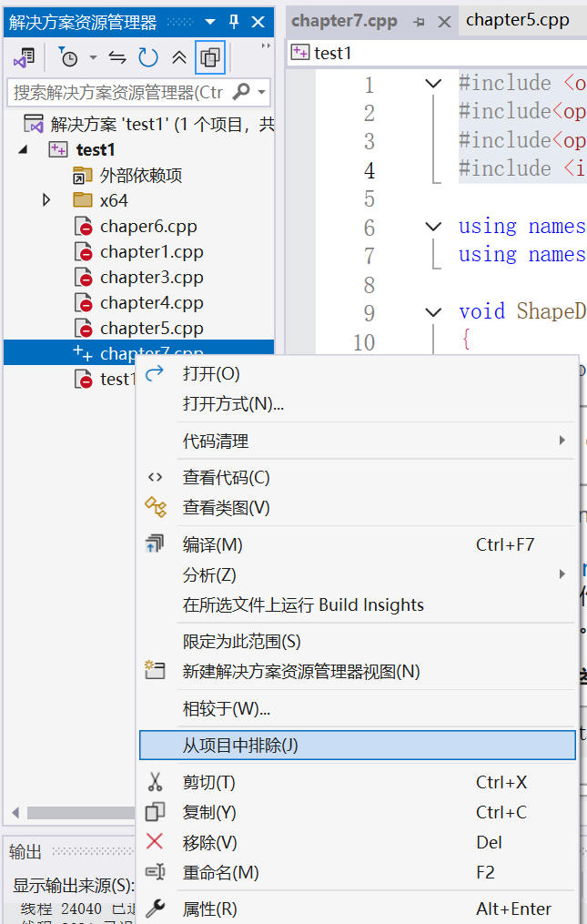The width and height of the screenshot is (587, 924).
Task: Collapse all items in solution explorer
Action: (179, 57)
